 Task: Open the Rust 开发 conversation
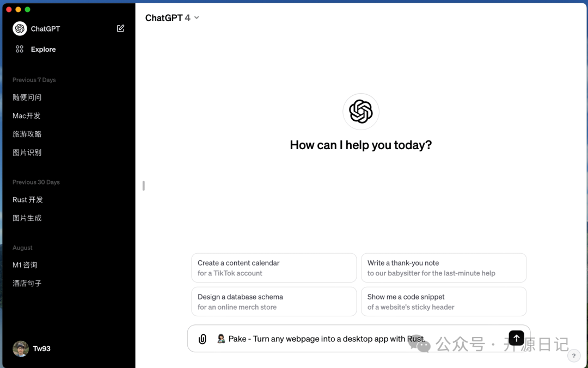tap(28, 200)
